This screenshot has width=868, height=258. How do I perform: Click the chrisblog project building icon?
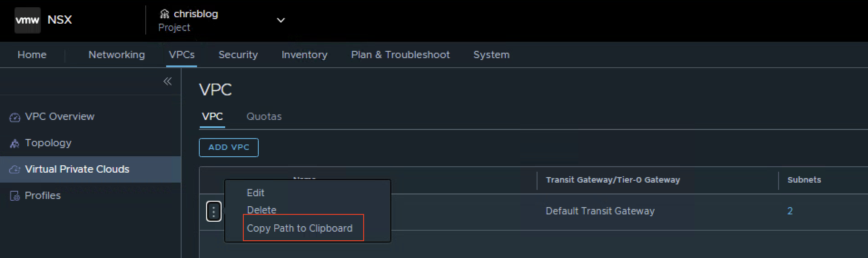tap(165, 14)
